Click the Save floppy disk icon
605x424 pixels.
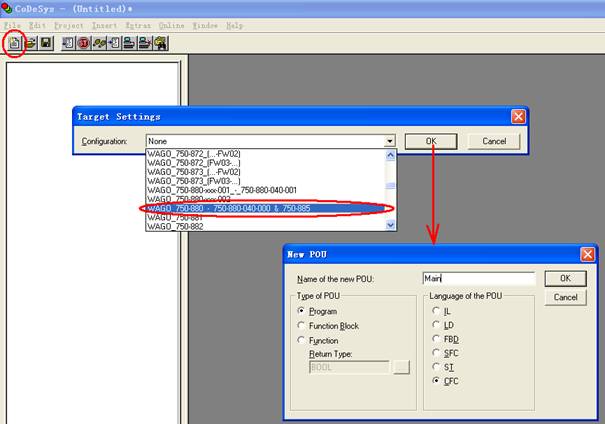(46, 43)
